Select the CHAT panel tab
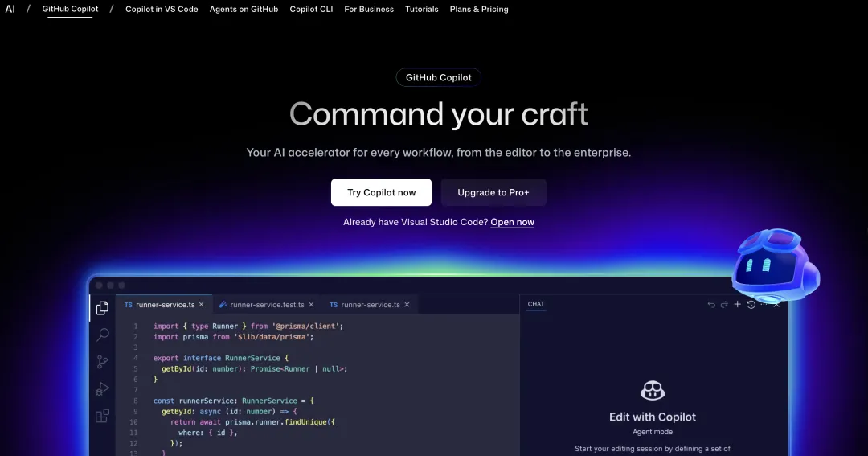 [536, 304]
